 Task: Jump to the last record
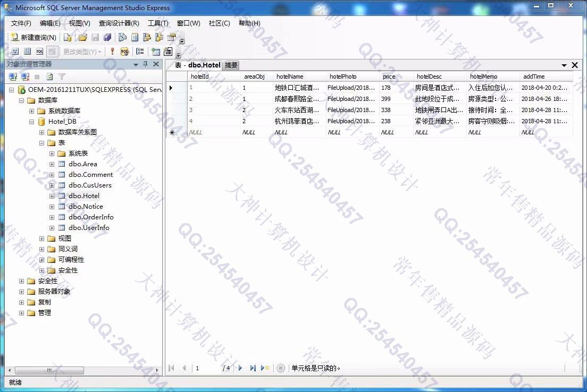point(253,368)
